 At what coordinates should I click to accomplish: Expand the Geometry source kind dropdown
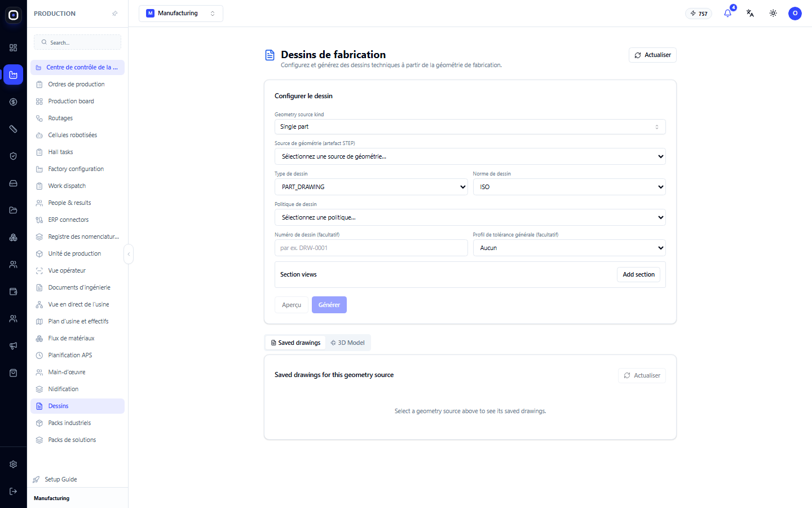pos(470,127)
